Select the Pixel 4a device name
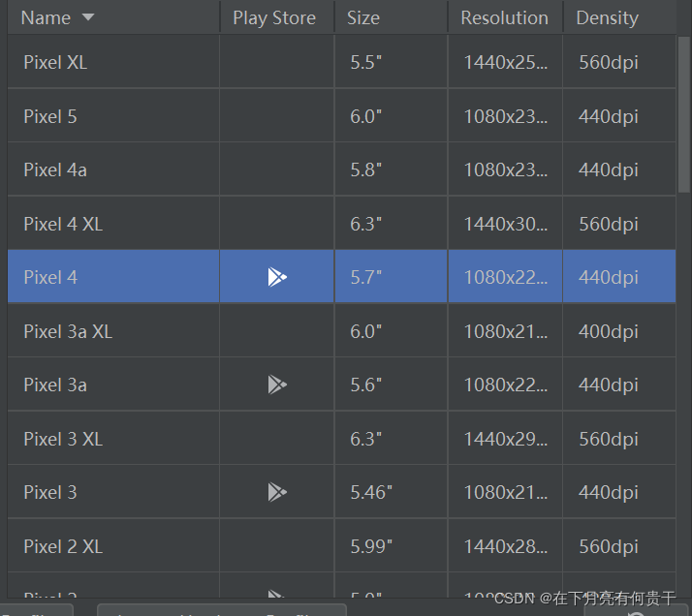 tap(55, 169)
